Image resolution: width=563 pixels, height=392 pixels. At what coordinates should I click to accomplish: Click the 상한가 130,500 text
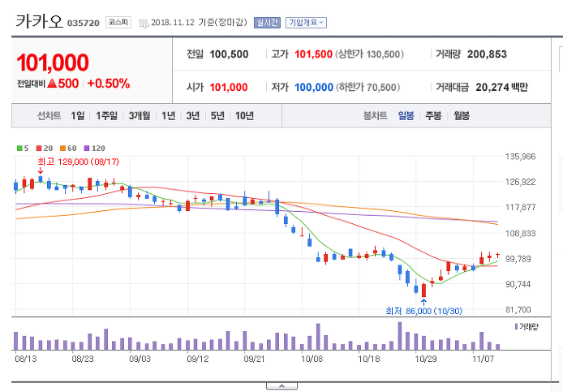pos(369,54)
